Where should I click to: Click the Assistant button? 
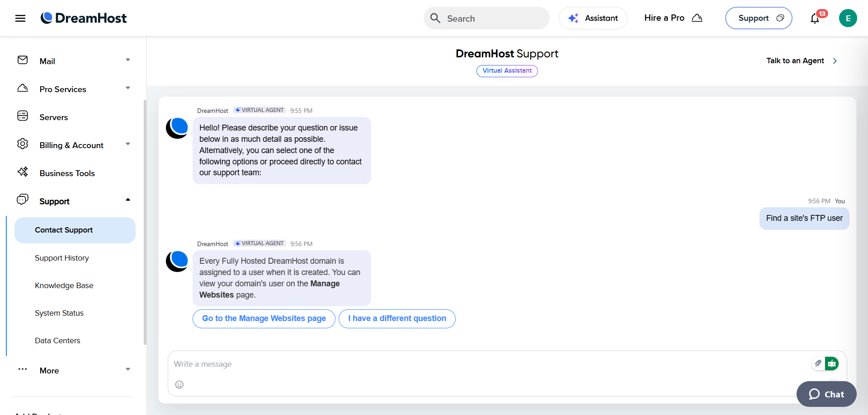(x=593, y=18)
